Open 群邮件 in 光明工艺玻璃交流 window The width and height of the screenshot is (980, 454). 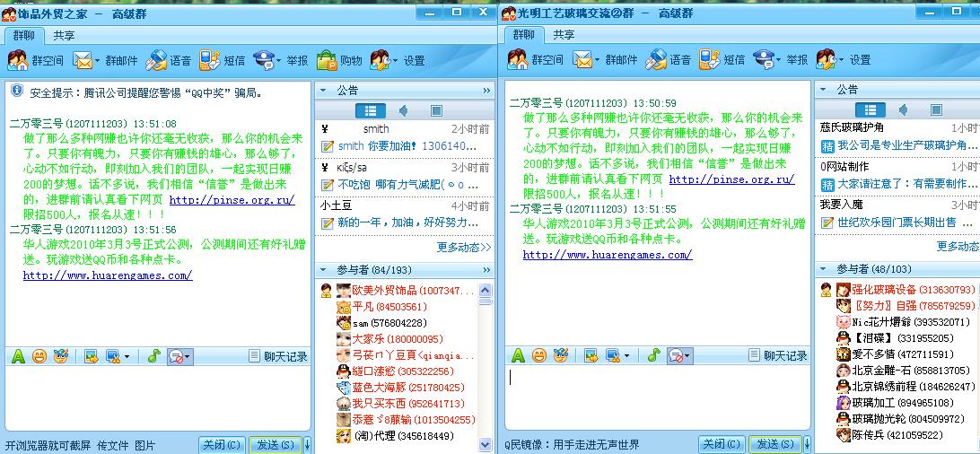pos(605,60)
